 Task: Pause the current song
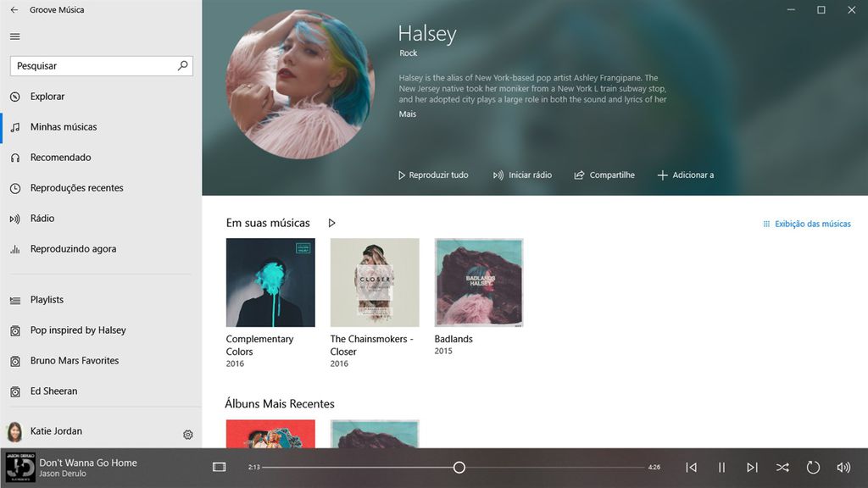click(x=722, y=468)
